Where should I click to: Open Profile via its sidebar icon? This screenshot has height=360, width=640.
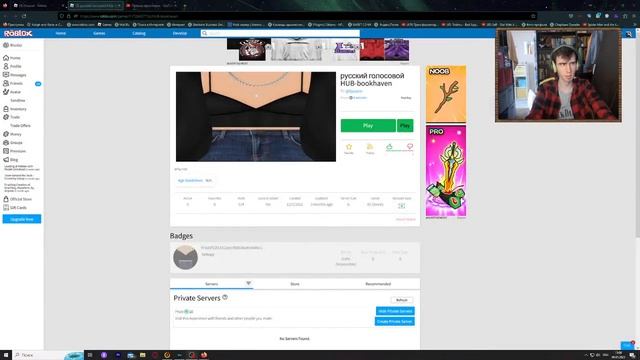click(x=6, y=66)
